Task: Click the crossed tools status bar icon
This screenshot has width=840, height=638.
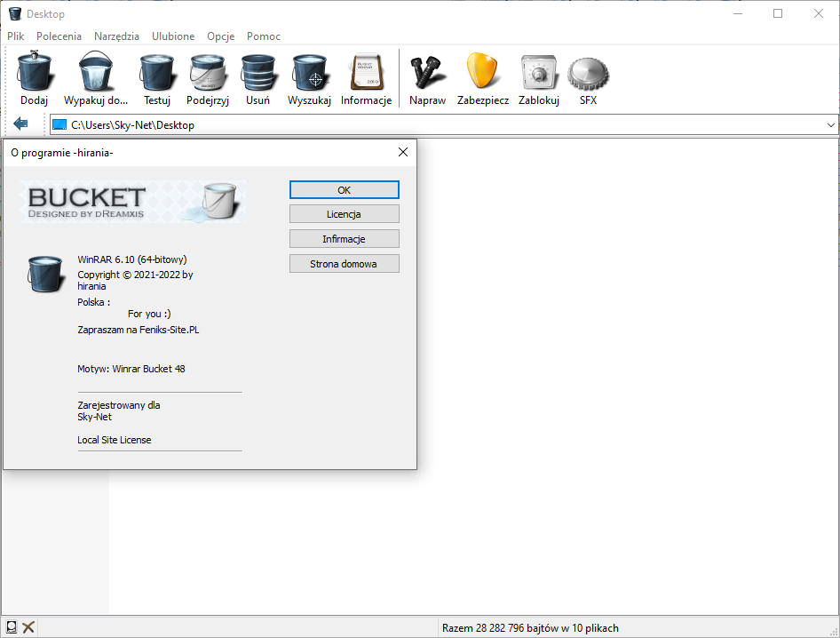Action: 29,626
